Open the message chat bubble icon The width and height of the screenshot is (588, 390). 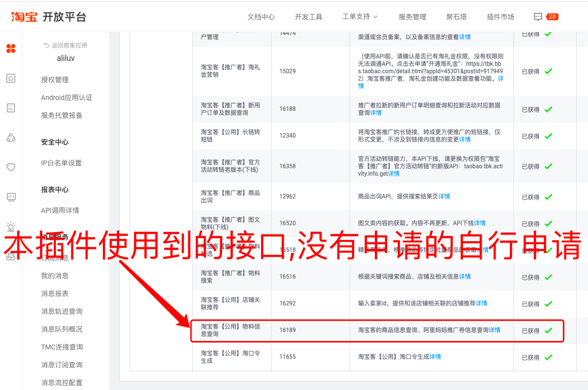[x=538, y=17]
